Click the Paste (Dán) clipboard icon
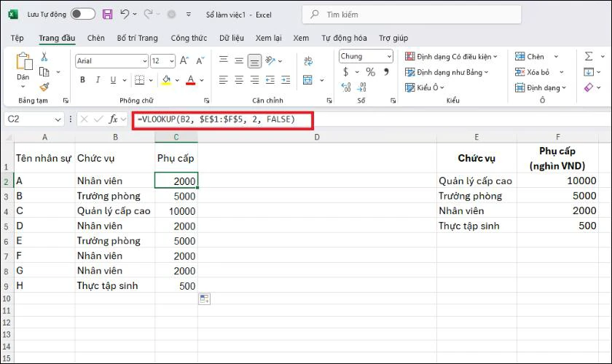612x364 pixels. 23,62
